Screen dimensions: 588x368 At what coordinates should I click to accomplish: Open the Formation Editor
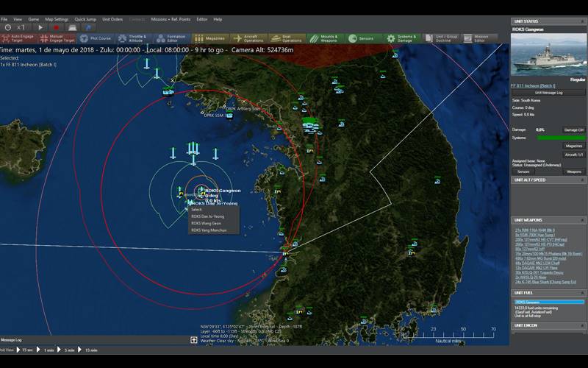[x=171, y=38]
